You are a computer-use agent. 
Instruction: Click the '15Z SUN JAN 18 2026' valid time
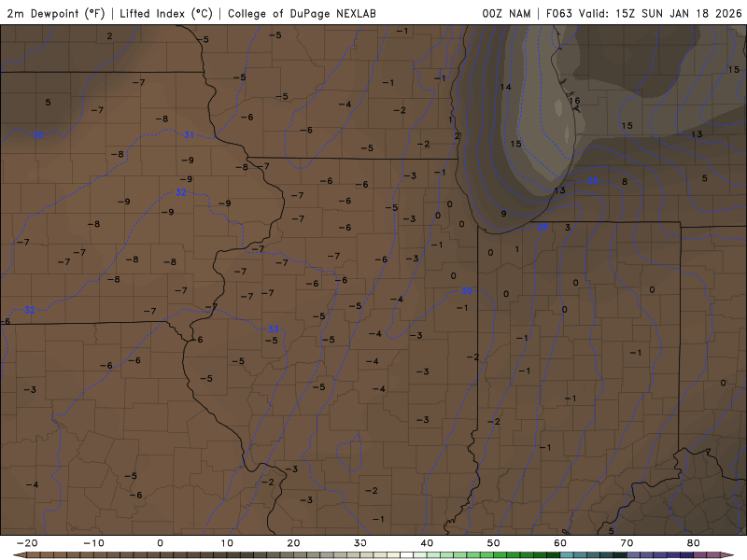pyautogui.click(x=679, y=13)
